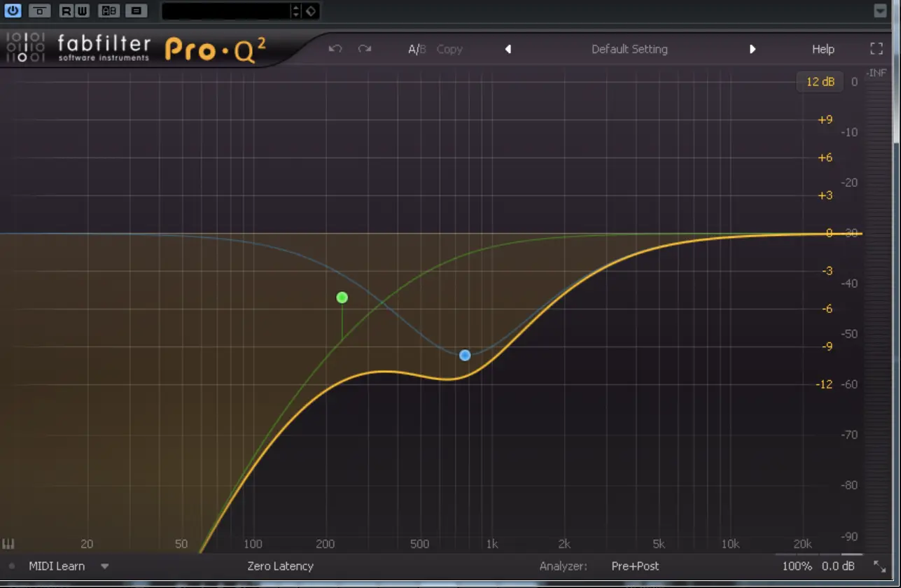Open the 12 dB display range dropdown
Screen dimensions: 901x588
click(x=820, y=82)
